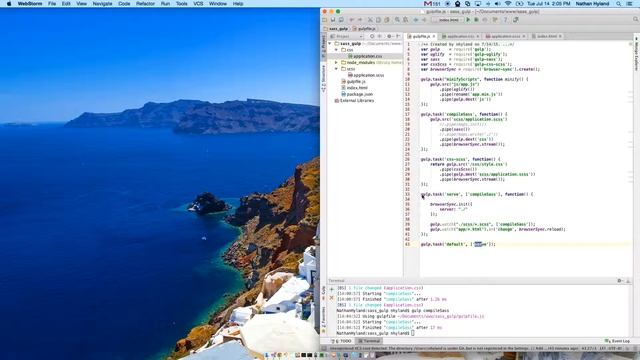
Task: Click the red X Close Session terminal icon
Action: pos(331,298)
